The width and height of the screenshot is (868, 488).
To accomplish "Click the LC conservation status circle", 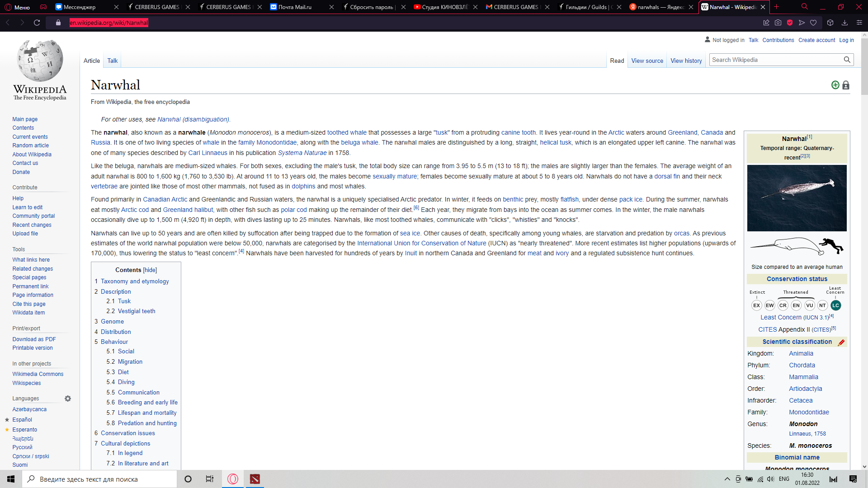I will 835,305.
